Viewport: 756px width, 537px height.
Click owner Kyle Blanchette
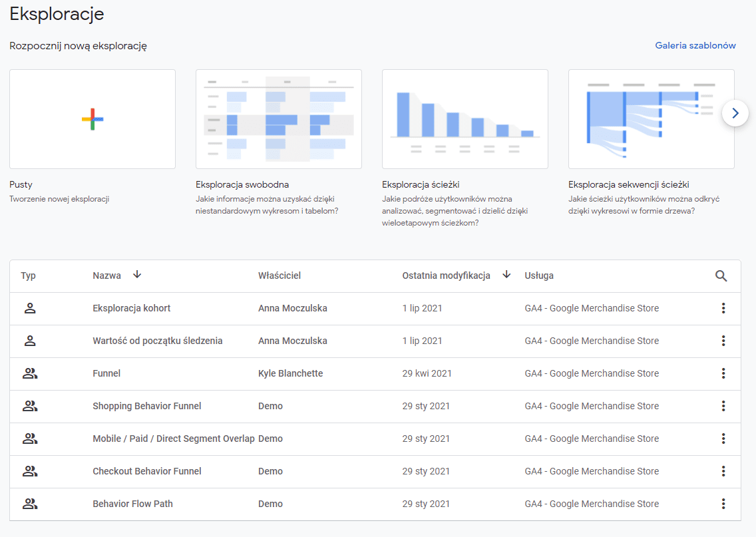click(290, 373)
